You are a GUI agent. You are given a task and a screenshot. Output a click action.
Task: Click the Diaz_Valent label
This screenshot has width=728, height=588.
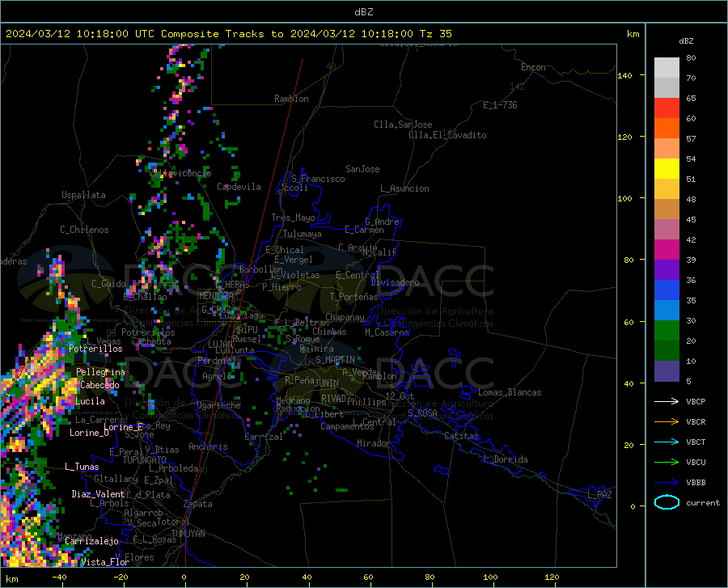click(98, 494)
